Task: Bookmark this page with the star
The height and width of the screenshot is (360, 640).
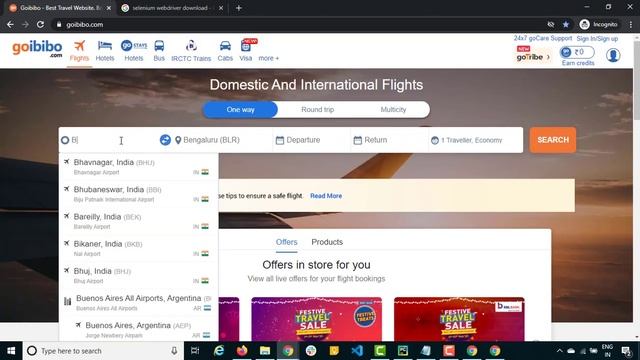Action: coord(566,24)
